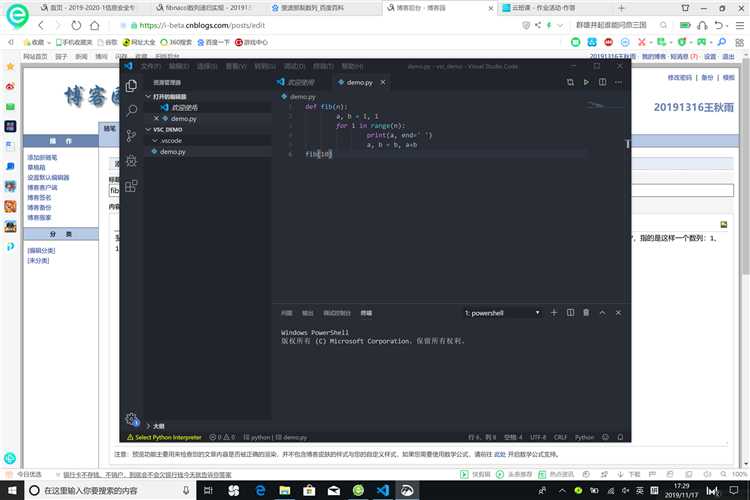
Task: Close the terminal panel
Action: 618,312
